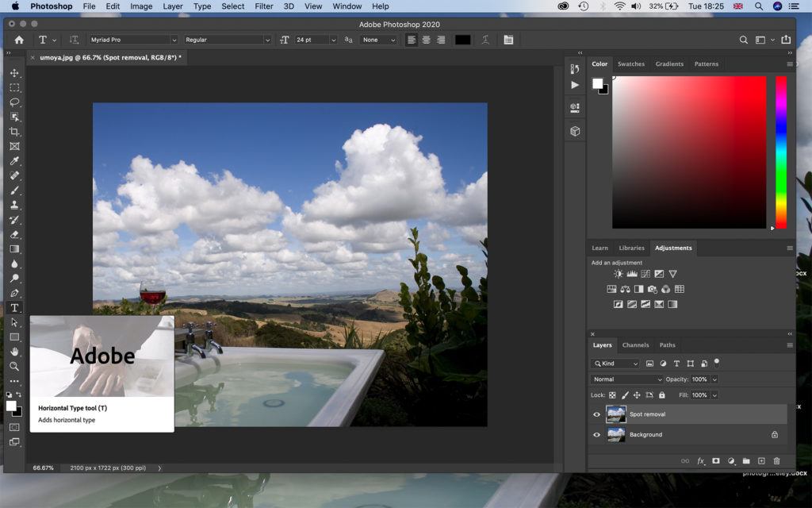
Task: Select the Zoom tool in toolbar
Action: (x=14, y=366)
